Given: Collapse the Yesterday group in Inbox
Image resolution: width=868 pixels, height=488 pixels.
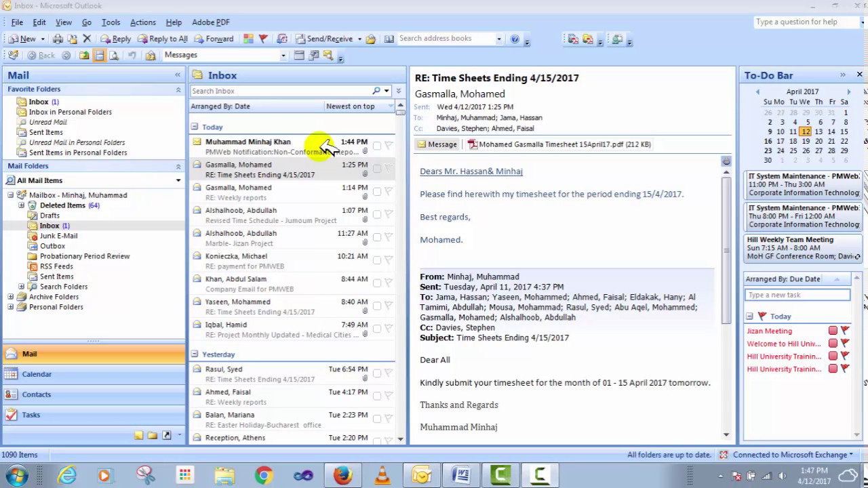Looking at the screenshot, I should tap(195, 354).
